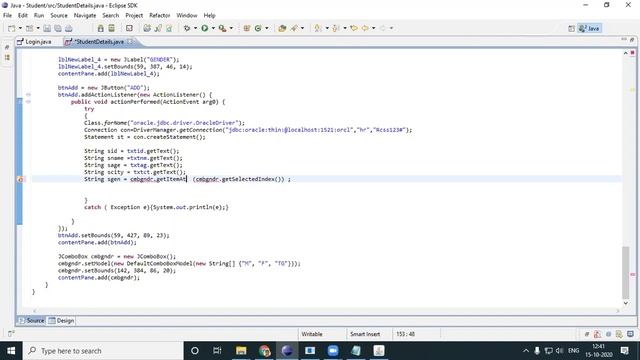Click the Save All toolbar icon
Screen dimensions: 640x360
coord(58,28)
